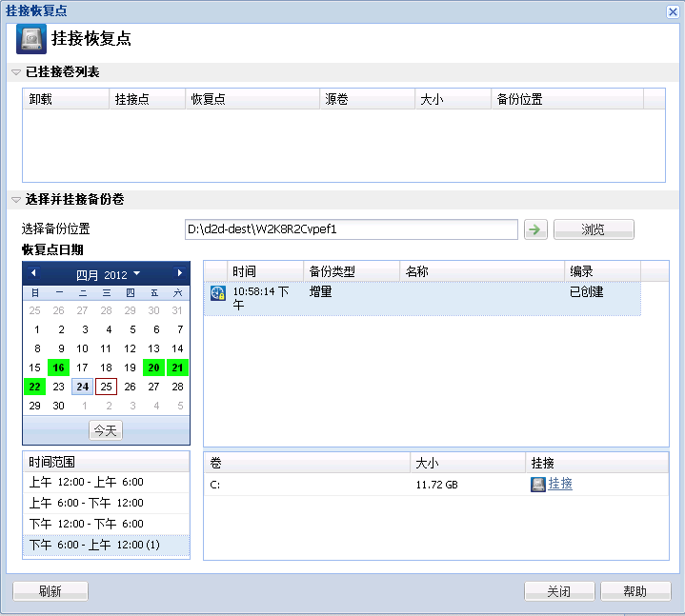The width and height of the screenshot is (685, 616).
Task: Select calendar date 10
Action: click(83, 348)
